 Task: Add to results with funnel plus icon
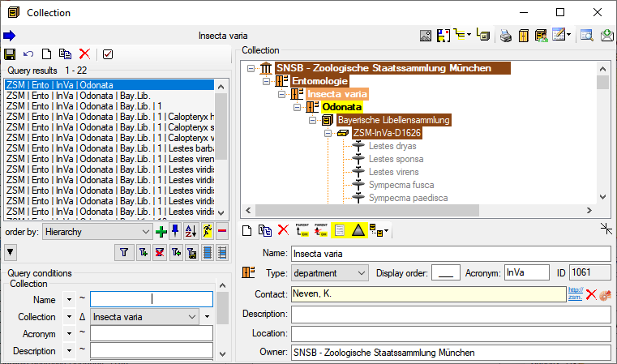[144, 252]
